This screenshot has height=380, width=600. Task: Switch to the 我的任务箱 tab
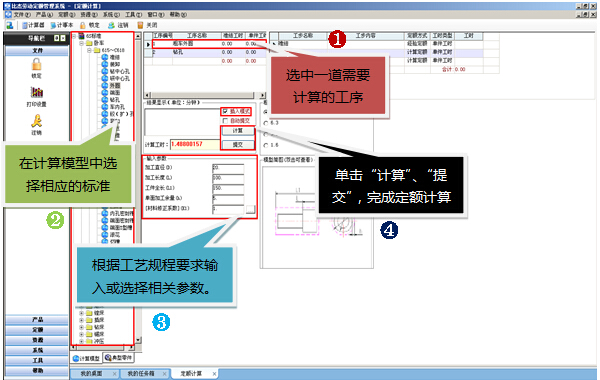coord(141,373)
